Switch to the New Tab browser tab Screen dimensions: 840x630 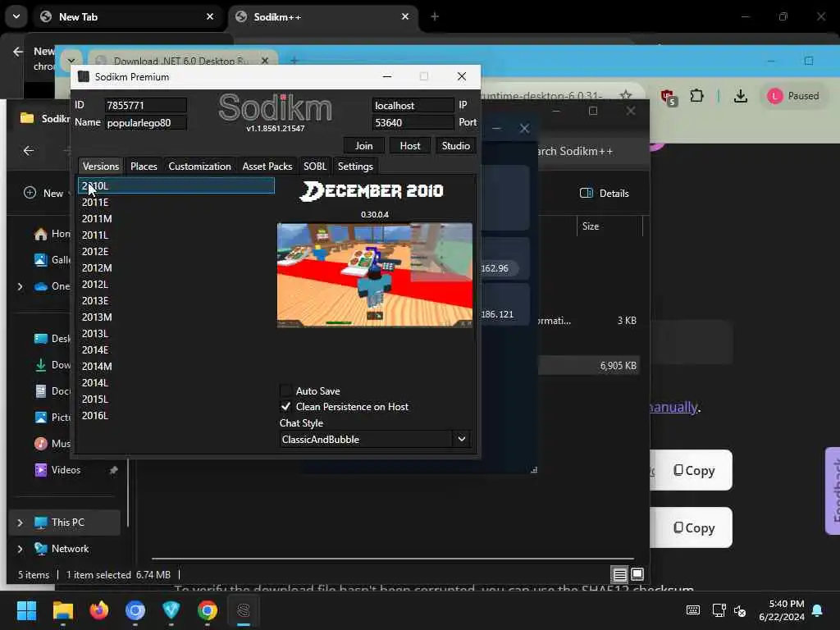click(127, 16)
